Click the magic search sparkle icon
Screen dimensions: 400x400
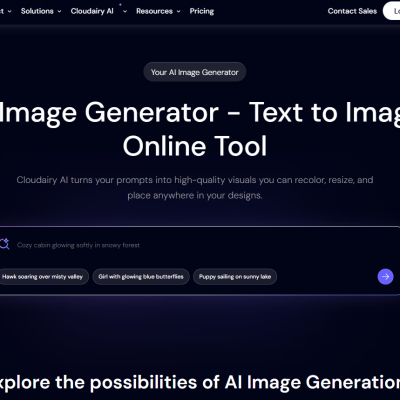click(x=4, y=244)
